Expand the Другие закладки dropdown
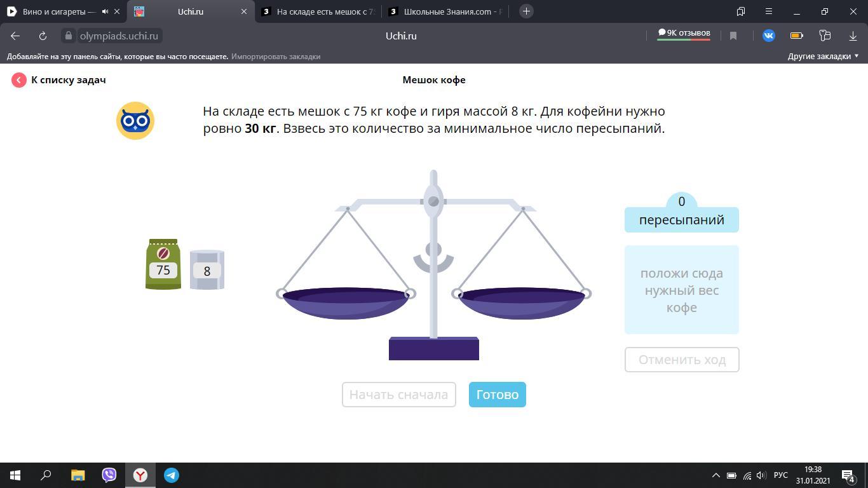This screenshot has height=488, width=868. (823, 57)
